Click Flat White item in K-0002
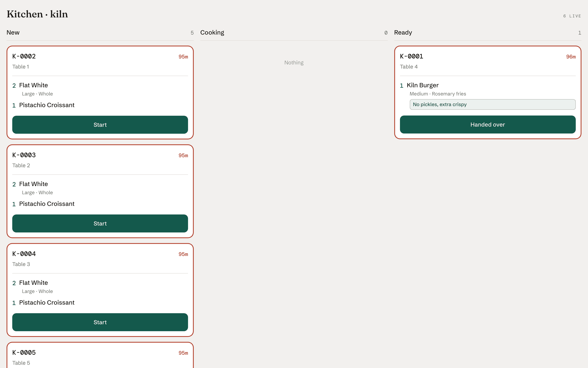Screen dimensions: 588x368 [33, 85]
